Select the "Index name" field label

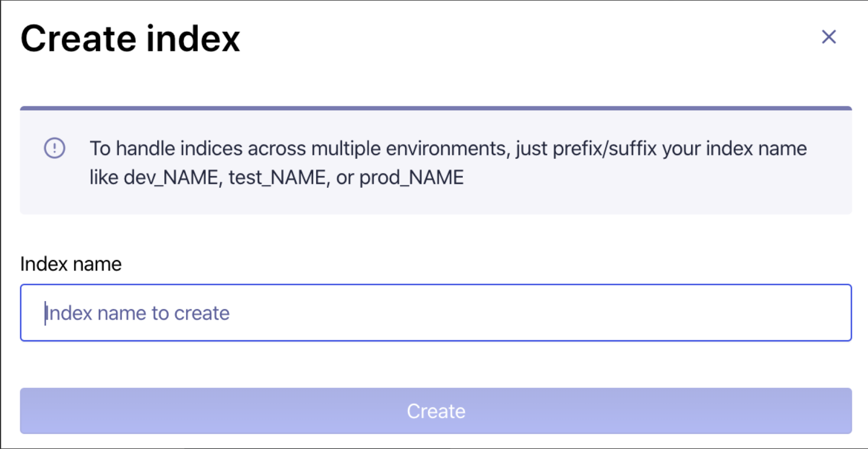point(71,264)
